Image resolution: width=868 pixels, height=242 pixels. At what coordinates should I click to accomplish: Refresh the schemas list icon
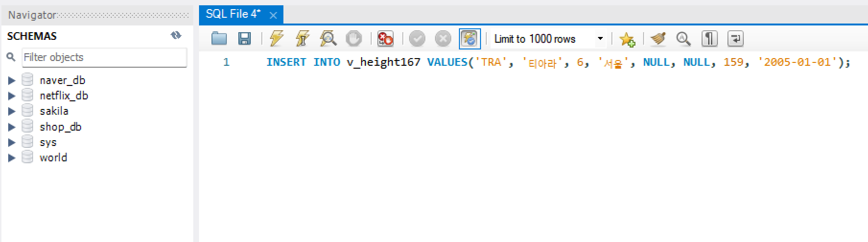[176, 35]
